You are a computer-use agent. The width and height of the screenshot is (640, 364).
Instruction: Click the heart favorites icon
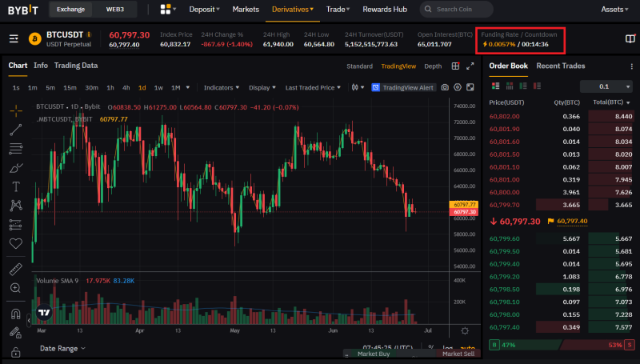click(16, 244)
